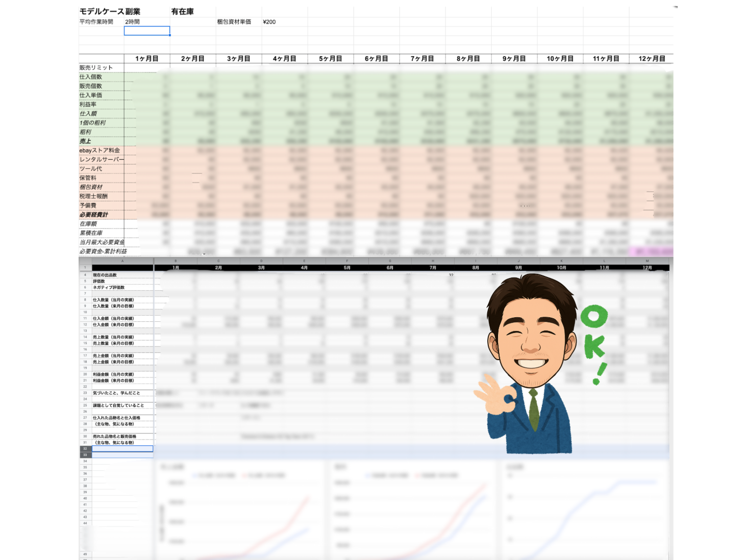This screenshot has width=746, height=560.
Task: Click the '累積在庫' row label
Action: 91,233
